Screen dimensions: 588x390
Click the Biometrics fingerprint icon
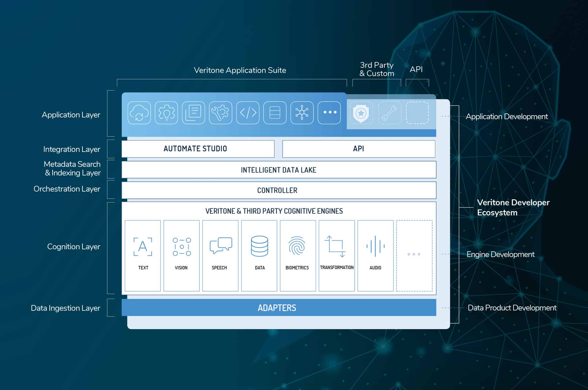tap(297, 246)
